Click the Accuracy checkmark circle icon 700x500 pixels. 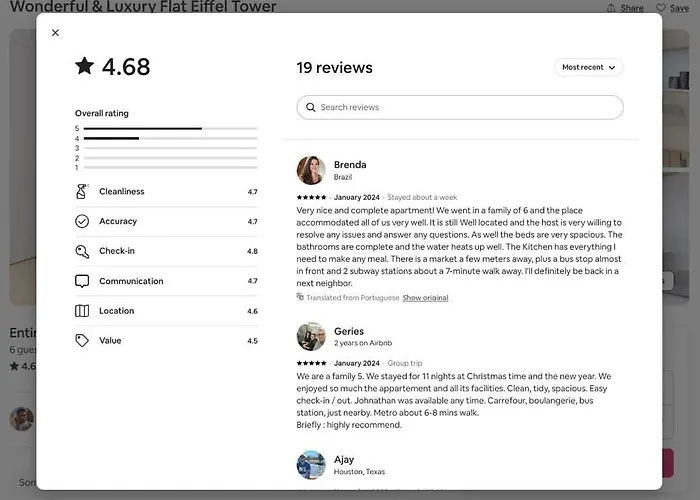82,221
